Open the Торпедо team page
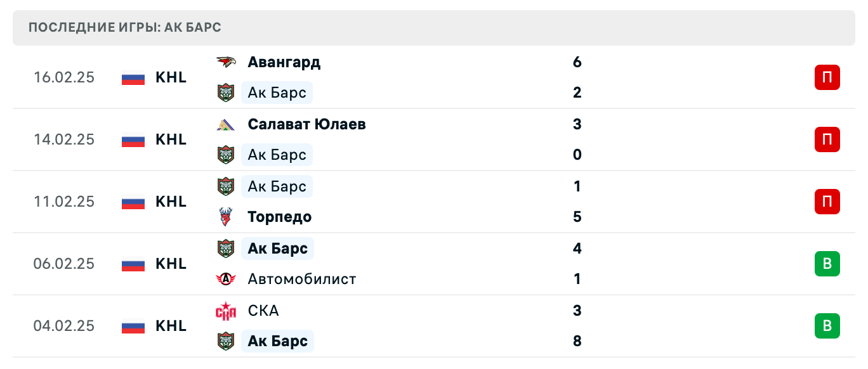This screenshot has width=868, height=369. [279, 216]
